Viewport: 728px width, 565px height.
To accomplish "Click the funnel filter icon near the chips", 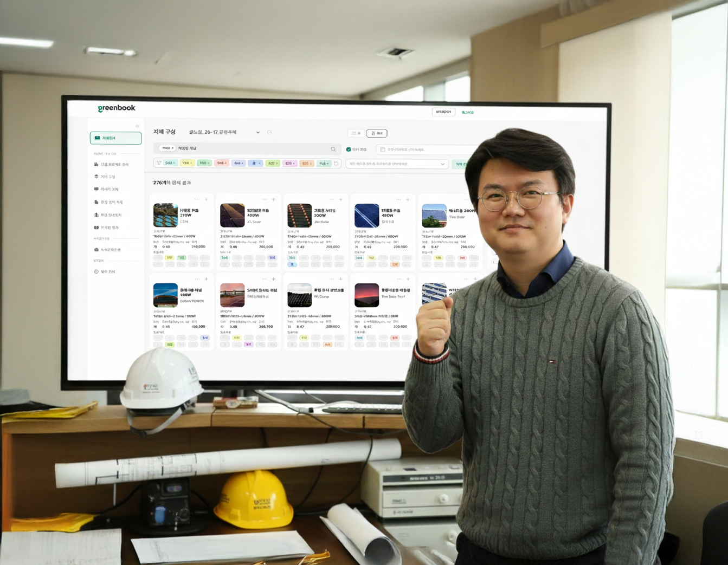I will (158, 163).
